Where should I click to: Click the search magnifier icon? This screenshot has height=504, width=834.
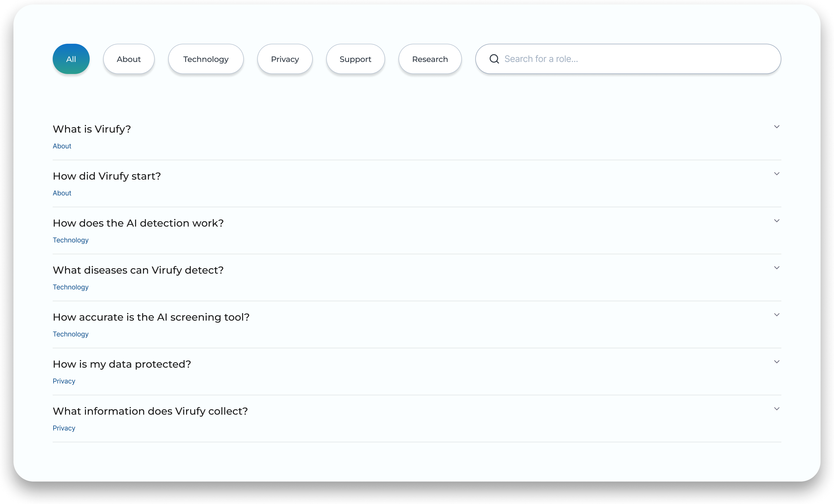pos(494,59)
